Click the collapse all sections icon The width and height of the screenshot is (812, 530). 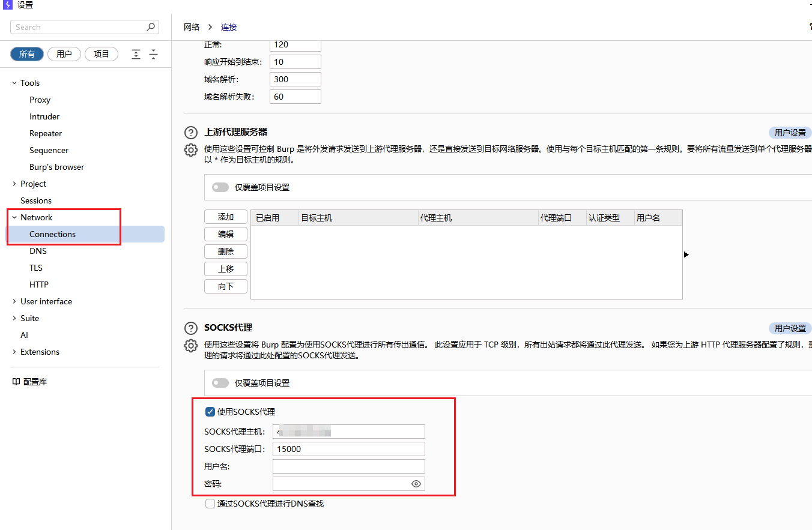pos(154,54)
